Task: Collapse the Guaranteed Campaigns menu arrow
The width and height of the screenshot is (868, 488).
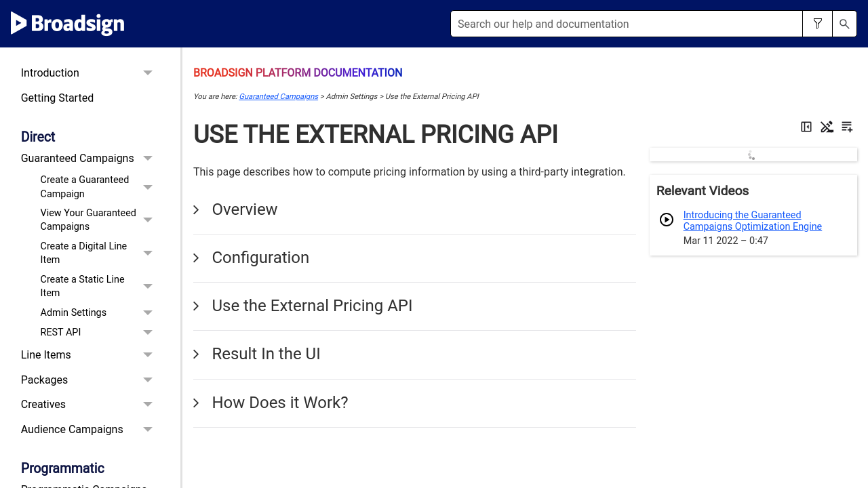Action: coord(148,159)
